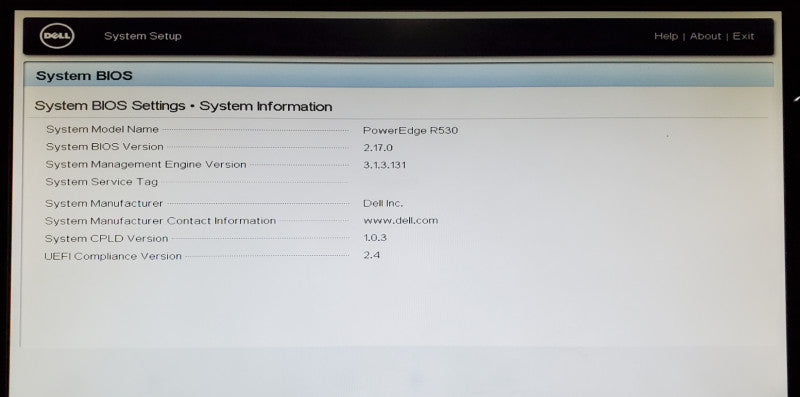Screen dimensions: 800x397
Task: Select System Management Engine Version label
Action: [146, 164]
